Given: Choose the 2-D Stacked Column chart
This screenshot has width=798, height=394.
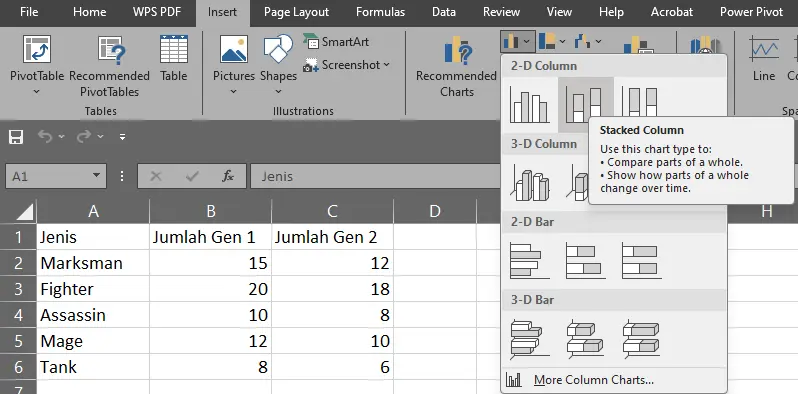Looking at the screenshot, I should (585, 105).
